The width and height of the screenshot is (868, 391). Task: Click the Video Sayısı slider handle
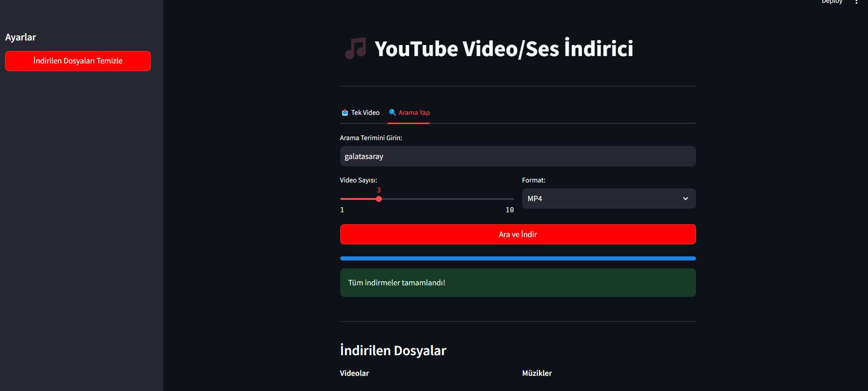[x=379, y=199]
